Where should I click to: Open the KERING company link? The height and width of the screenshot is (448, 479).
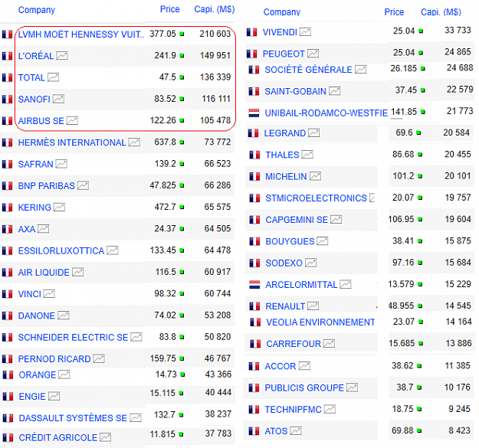[34, 208]
